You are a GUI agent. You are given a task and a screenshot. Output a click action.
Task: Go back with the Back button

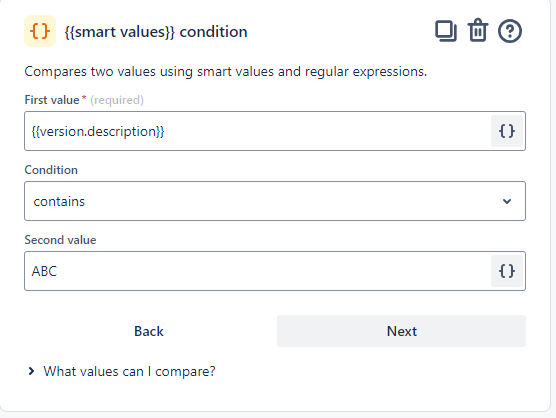pos(149,331)
